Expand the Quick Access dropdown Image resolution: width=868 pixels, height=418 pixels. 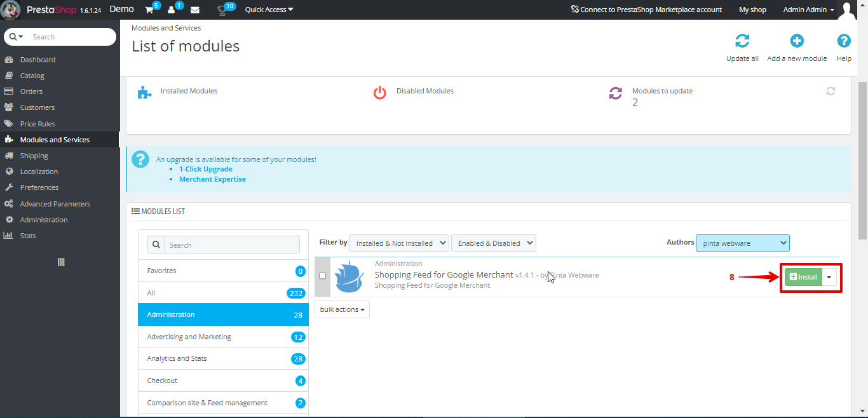[x=269, y=10]
